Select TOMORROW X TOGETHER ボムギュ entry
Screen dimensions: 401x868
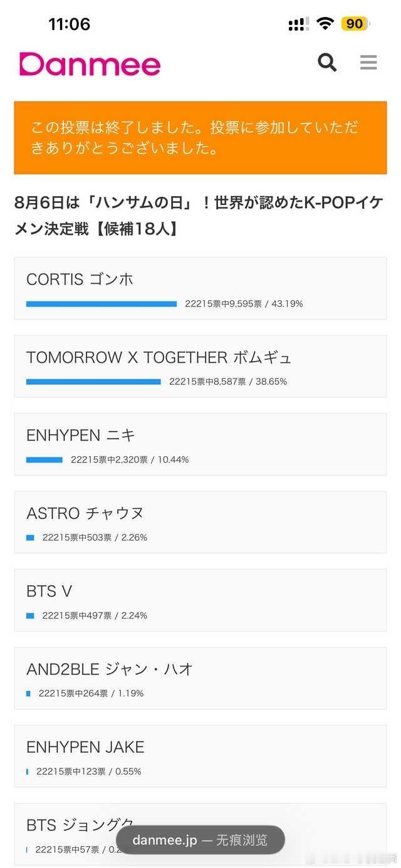coord(200,366)
